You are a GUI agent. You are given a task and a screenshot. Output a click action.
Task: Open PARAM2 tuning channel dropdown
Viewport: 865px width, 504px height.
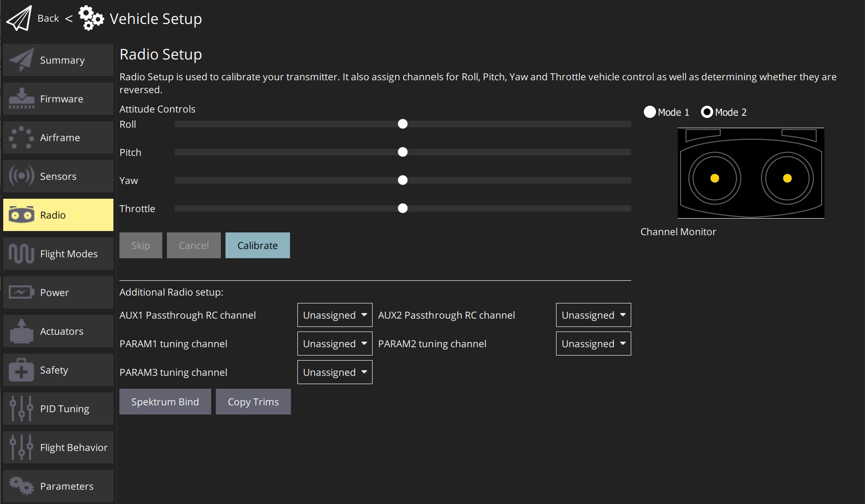593,344
